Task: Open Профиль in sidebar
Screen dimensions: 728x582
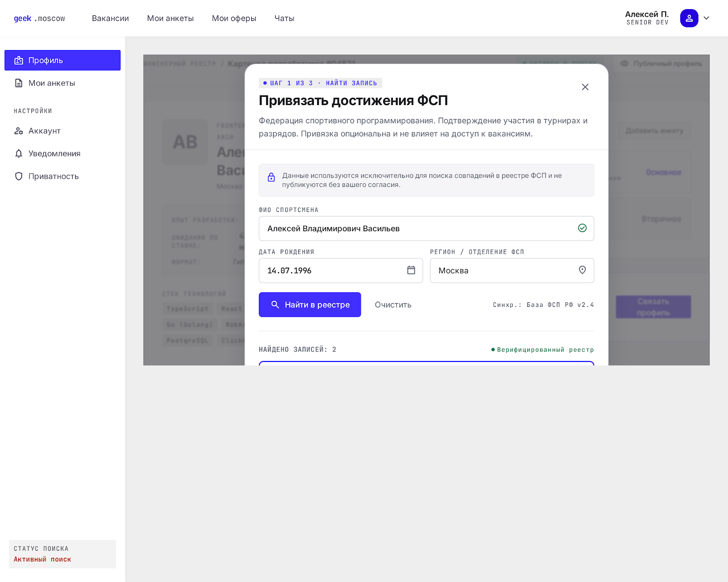Action: [62, 60]
